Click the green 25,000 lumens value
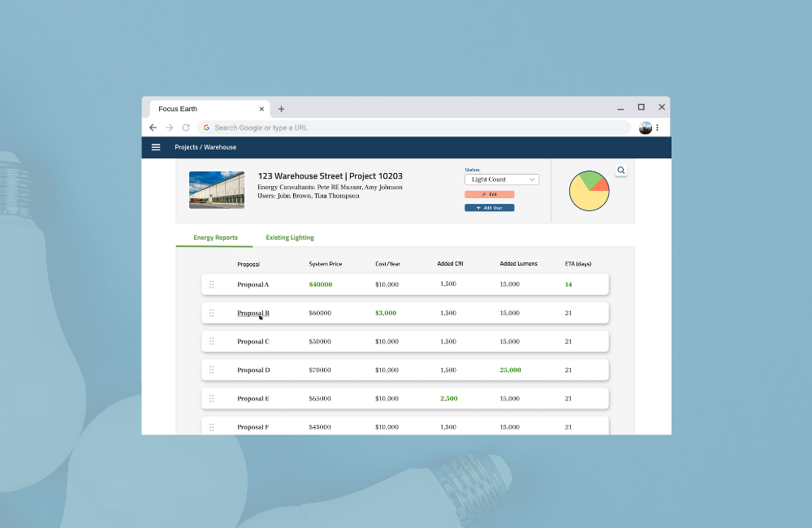 pos(510,370)
